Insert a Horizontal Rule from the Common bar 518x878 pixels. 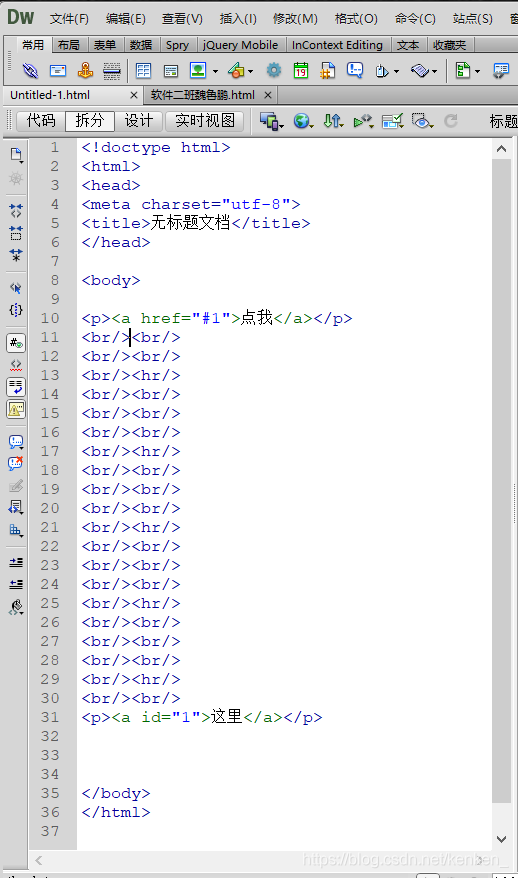[112, 71]
